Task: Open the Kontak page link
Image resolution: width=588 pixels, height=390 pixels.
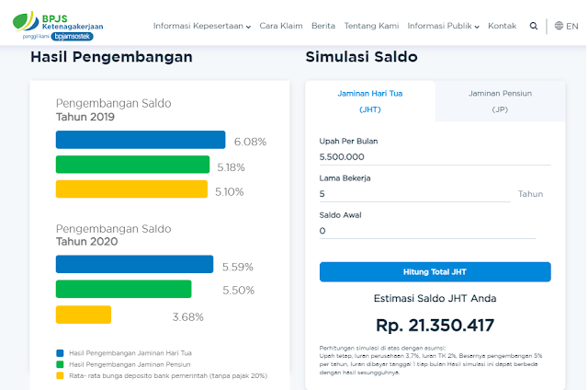Action: tap(503, 26)
